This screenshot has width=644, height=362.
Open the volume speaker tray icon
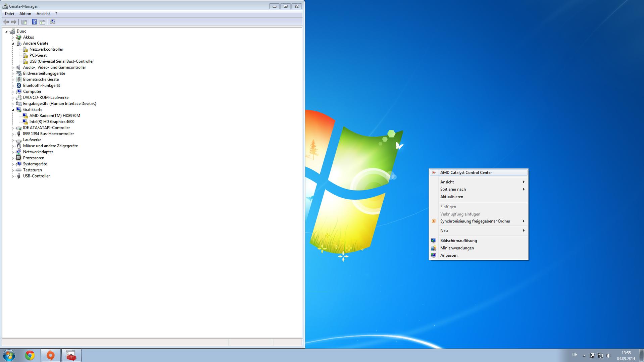tap(608, 356)
